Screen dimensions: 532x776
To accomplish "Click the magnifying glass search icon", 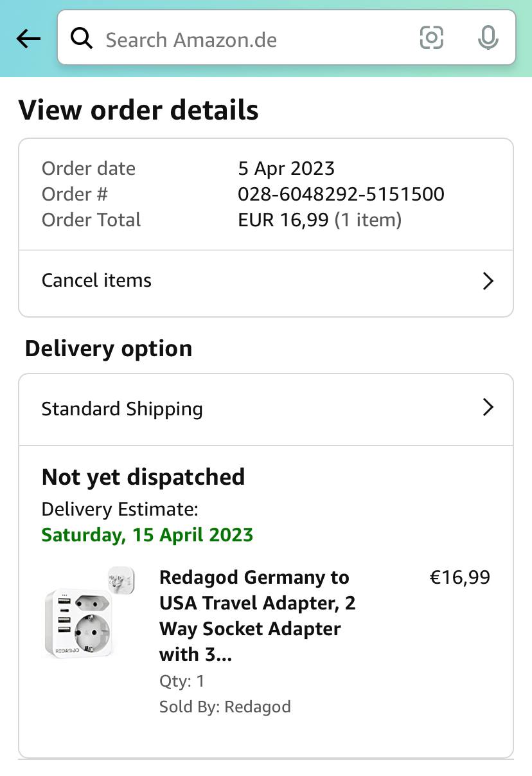I will point(82,39).
